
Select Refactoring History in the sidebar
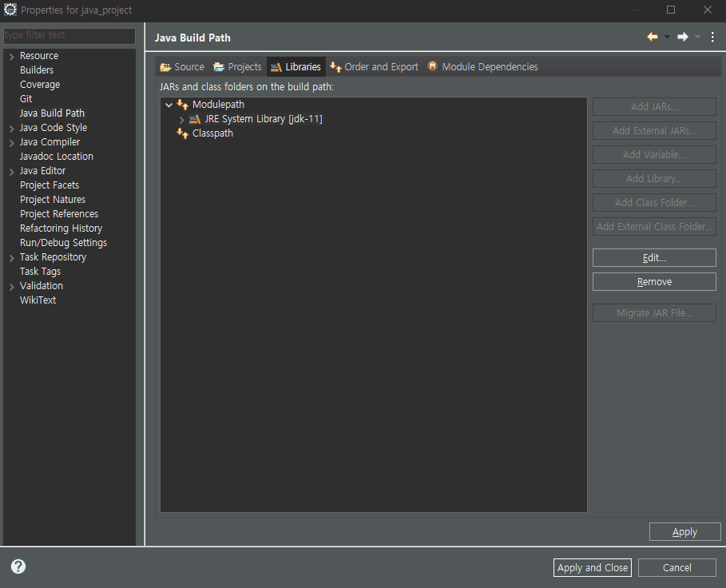click(x=61, y=228)
